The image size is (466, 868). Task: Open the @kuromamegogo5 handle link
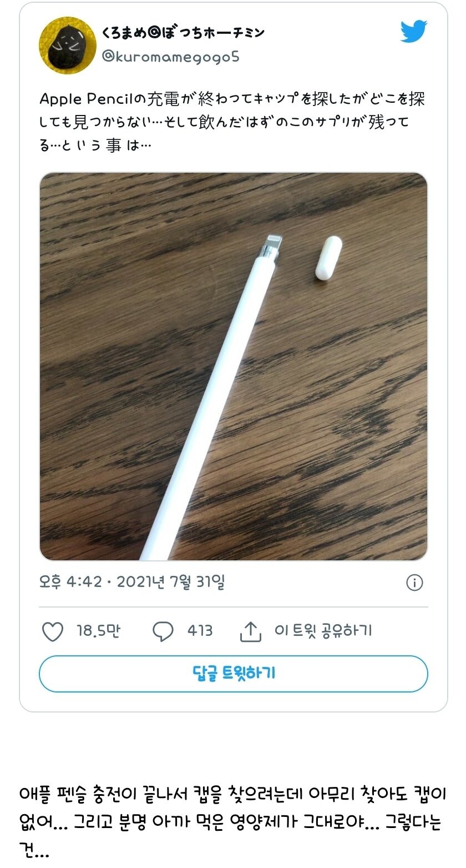[x=170, y=57]
